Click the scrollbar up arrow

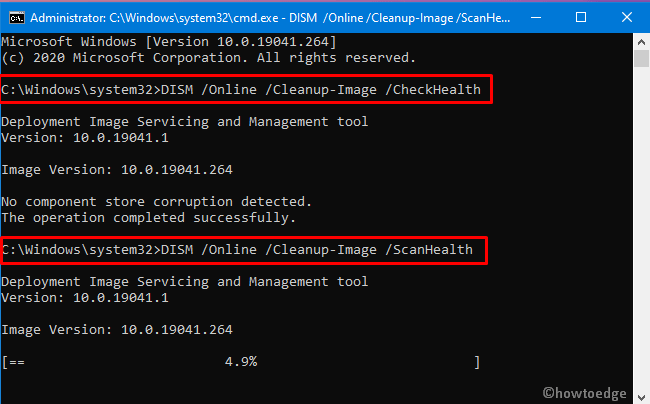pos(640,41)
